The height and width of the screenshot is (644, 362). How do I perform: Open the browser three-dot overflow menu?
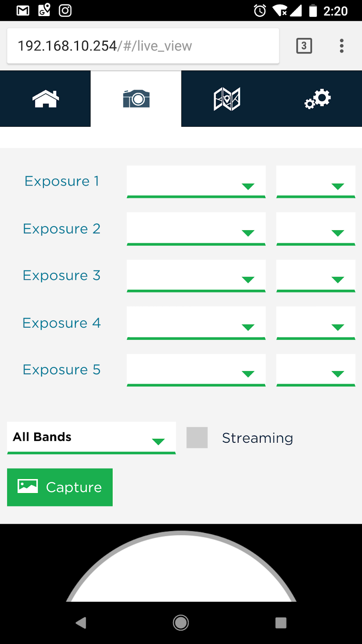click(341, 46)
